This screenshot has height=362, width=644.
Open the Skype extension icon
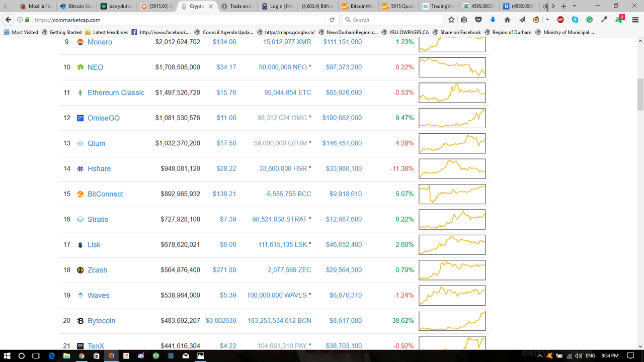[x=575, y=20]
